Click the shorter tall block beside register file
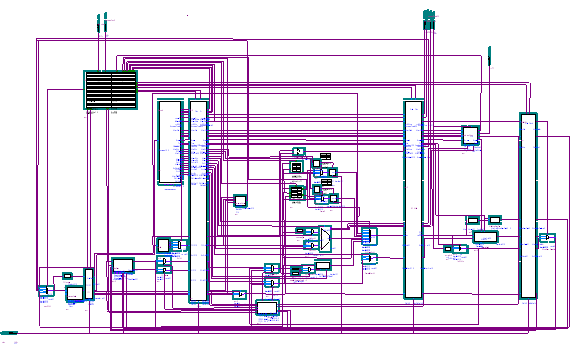This screenshot has width=570, height=363. 170,142
